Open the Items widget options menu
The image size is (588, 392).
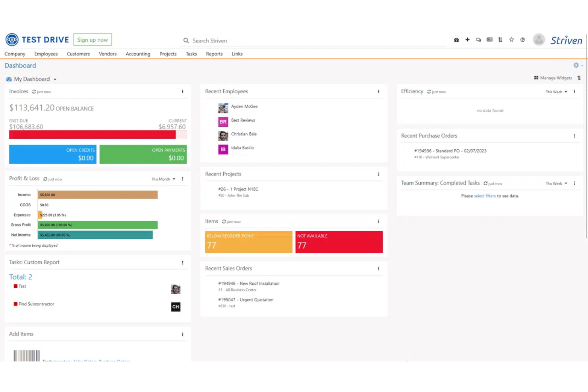coord(378,221)
